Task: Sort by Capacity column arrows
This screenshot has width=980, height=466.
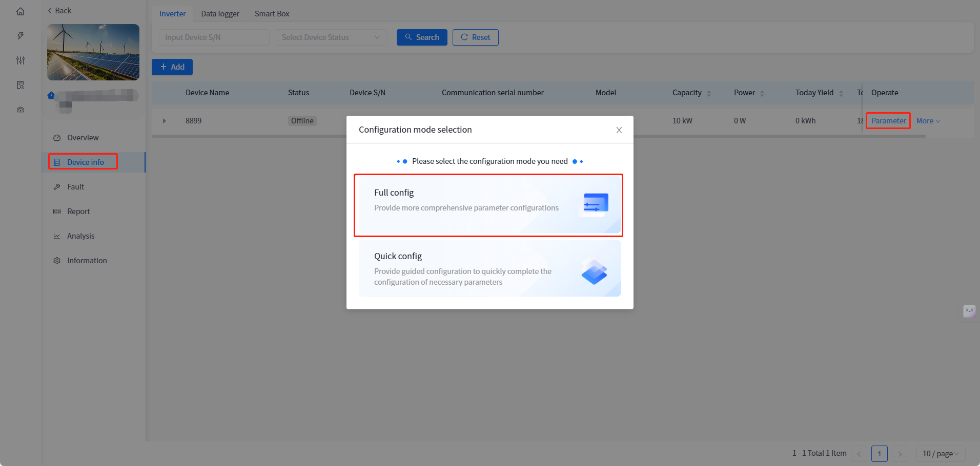Action: point(709,93)
